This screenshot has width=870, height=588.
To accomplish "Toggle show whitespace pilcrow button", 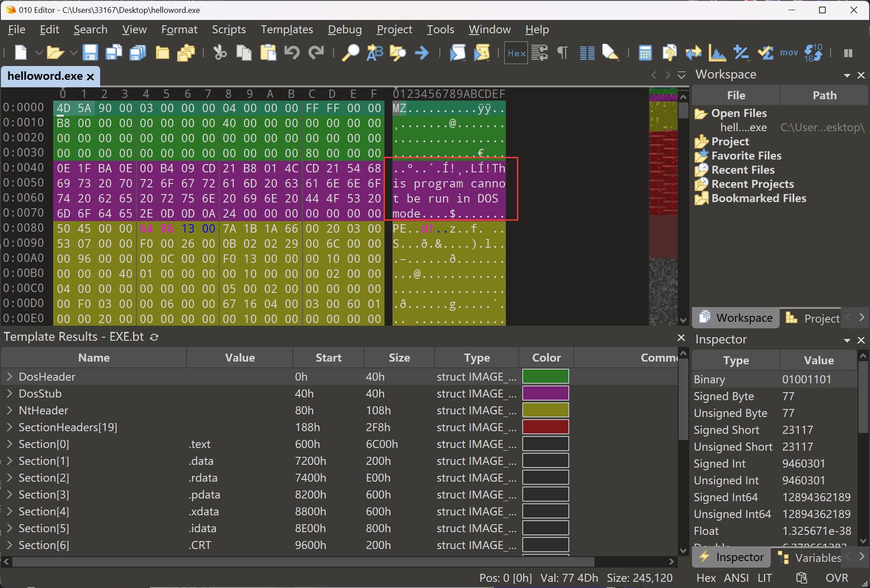I will tap(563, 53).
